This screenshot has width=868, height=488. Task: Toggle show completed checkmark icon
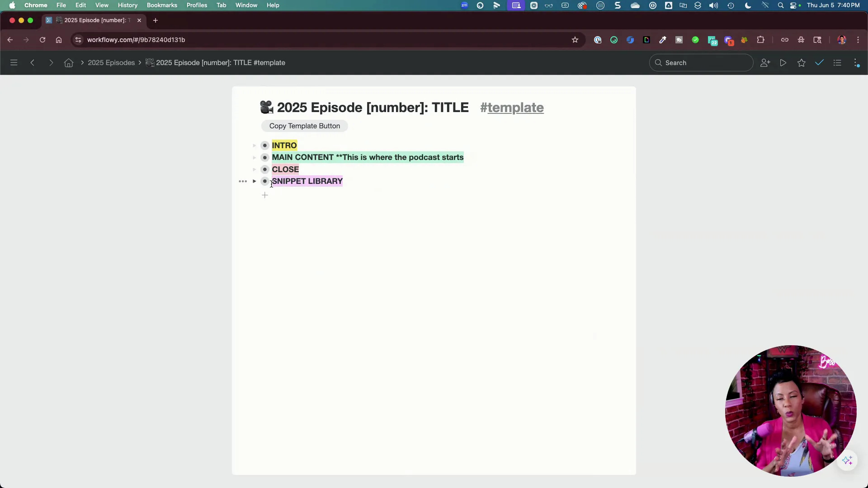tap(819, 63)
